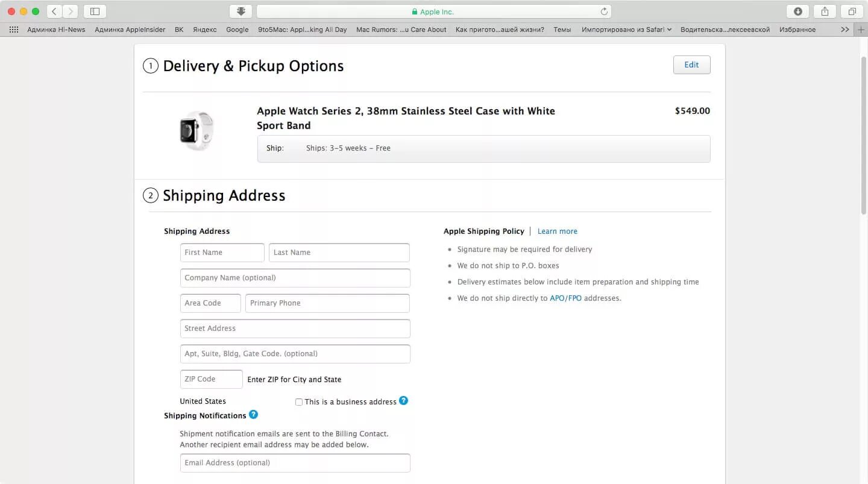Open the 'Яндекс' bookmark

(x=204, y=29)
